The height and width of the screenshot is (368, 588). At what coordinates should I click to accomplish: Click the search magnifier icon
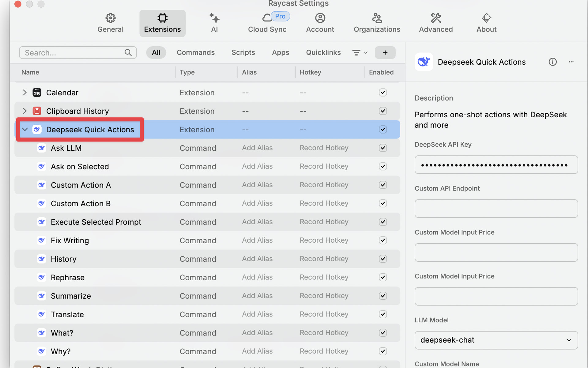click(128, 52)
